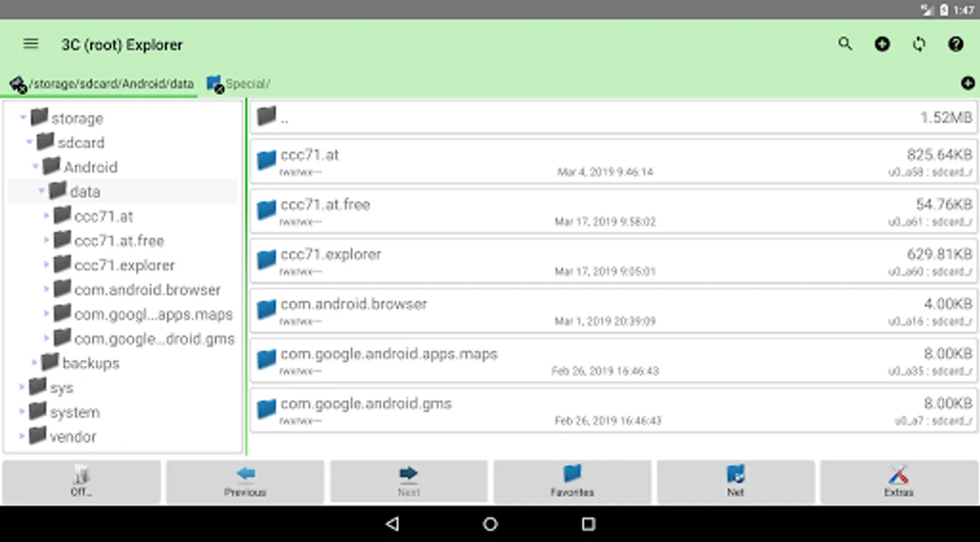
Task: Tap Android home circle button
Action: [490, 524]
